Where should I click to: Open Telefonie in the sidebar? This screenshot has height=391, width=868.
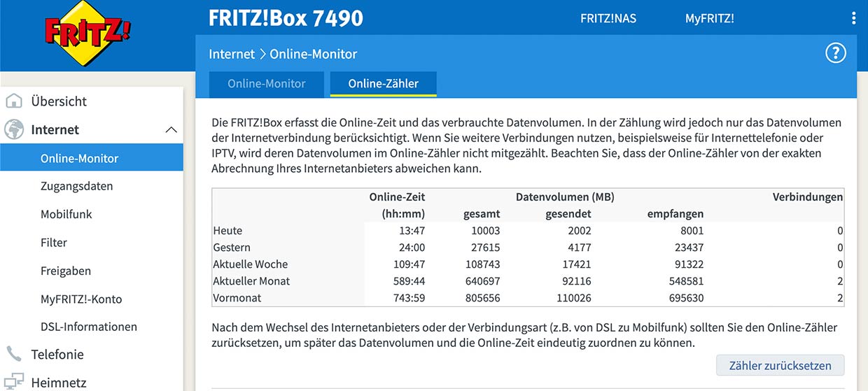[x=57, y=354]
